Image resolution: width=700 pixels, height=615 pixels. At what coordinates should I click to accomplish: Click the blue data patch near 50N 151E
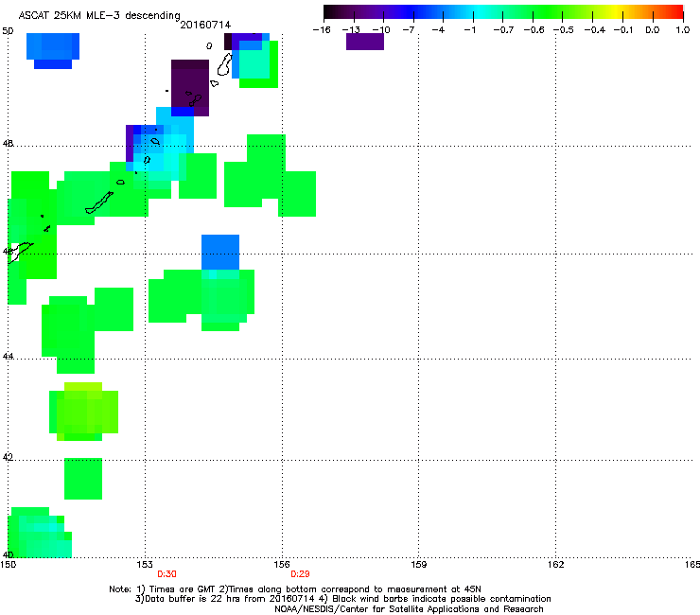[x=53, y=50]
